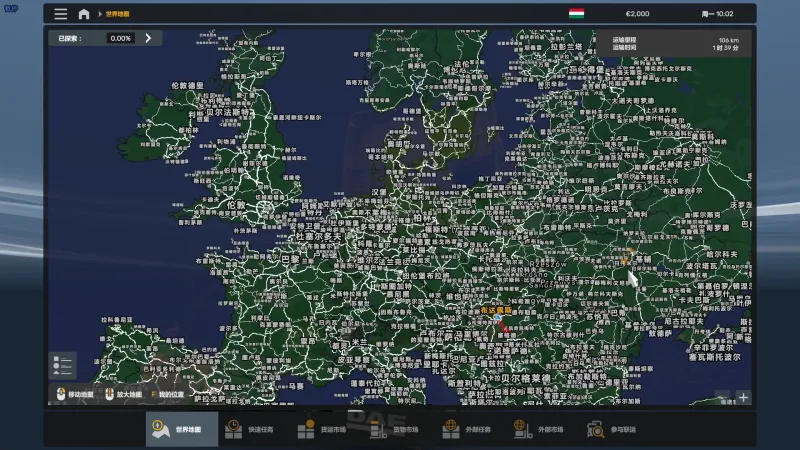Click the 世界地图 tab map-pin icon
The height and width of the screenshot is (450, 800).
(x=160, y=429)
